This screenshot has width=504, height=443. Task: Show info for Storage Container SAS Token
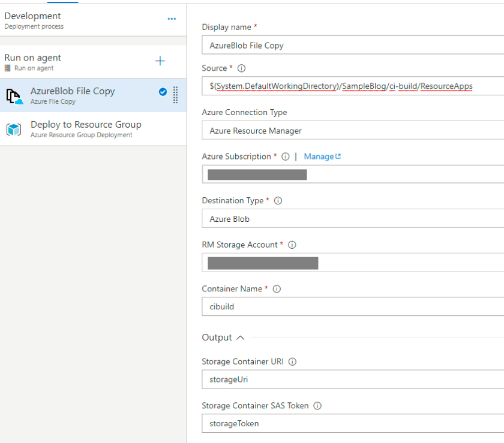pos(317,406)
